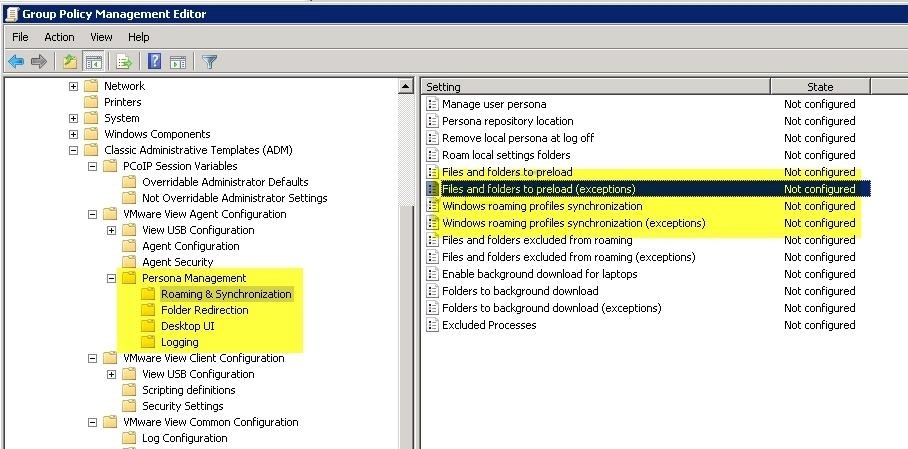Toggle Show/Hide Action Pane icon

click(178, 61)
